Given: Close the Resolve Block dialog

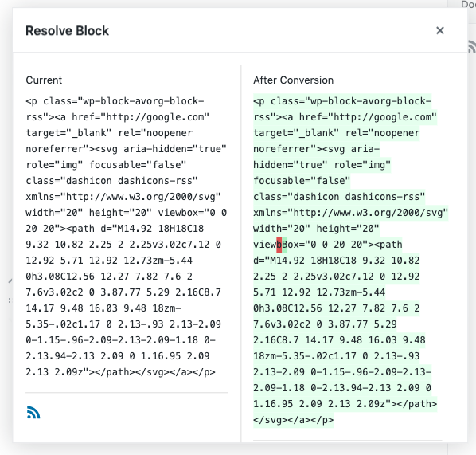Looking at the screenshot, I should pyautogui.click(x=440, y=30).
